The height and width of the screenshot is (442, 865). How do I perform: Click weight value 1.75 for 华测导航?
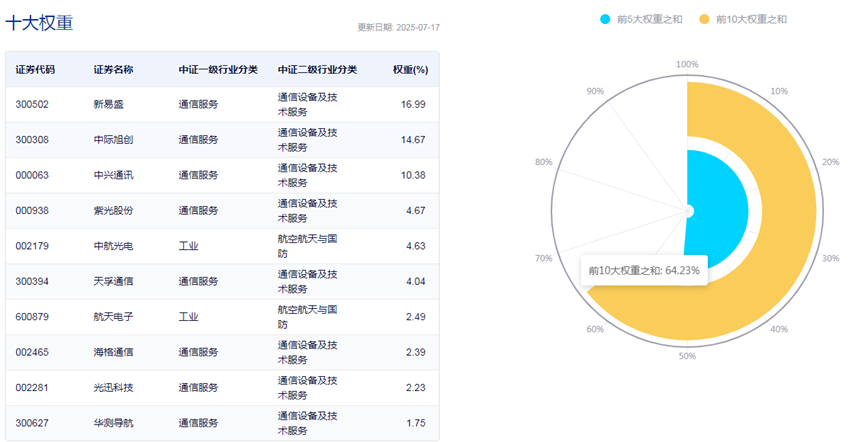click(416, 423)
